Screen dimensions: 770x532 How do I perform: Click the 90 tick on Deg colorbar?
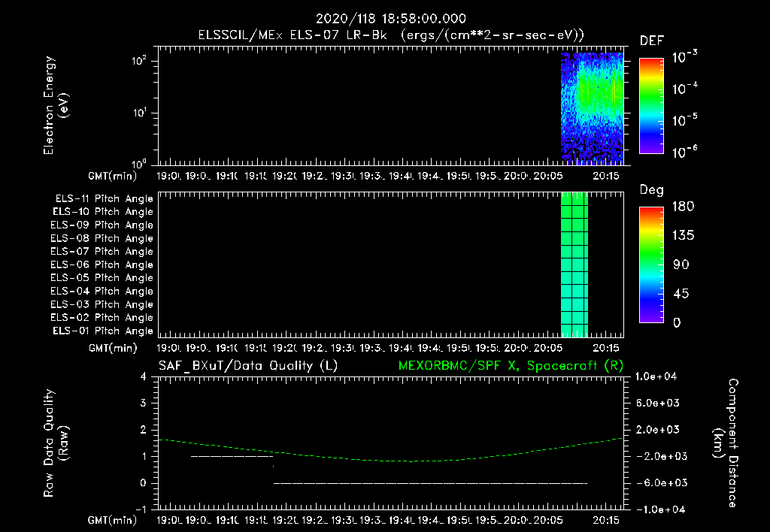[x=681, y=265]
